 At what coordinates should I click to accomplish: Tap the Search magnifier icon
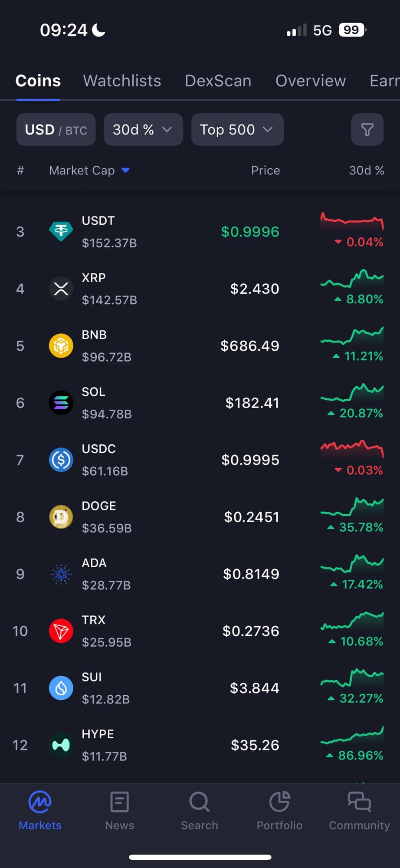coord(200,802)
